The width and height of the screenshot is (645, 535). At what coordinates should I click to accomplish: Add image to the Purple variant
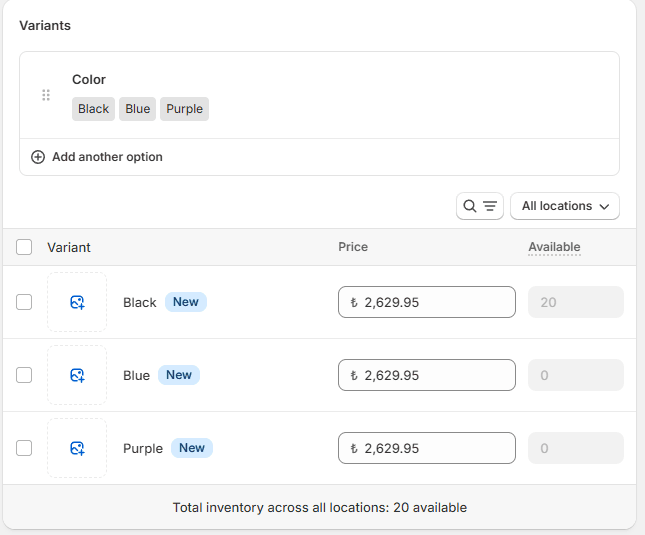tap(77, 448)
